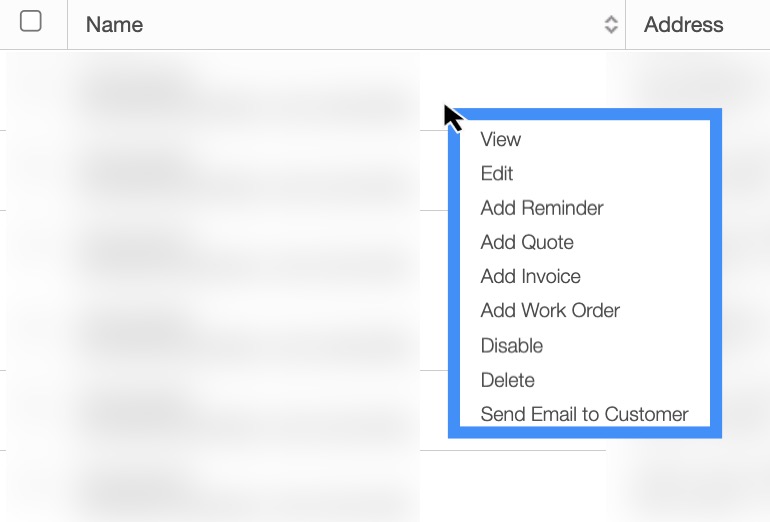Toggle the select-all checkbox in table header
The width and height of the screenshot is (770, 522).
(x=31, y=22)
